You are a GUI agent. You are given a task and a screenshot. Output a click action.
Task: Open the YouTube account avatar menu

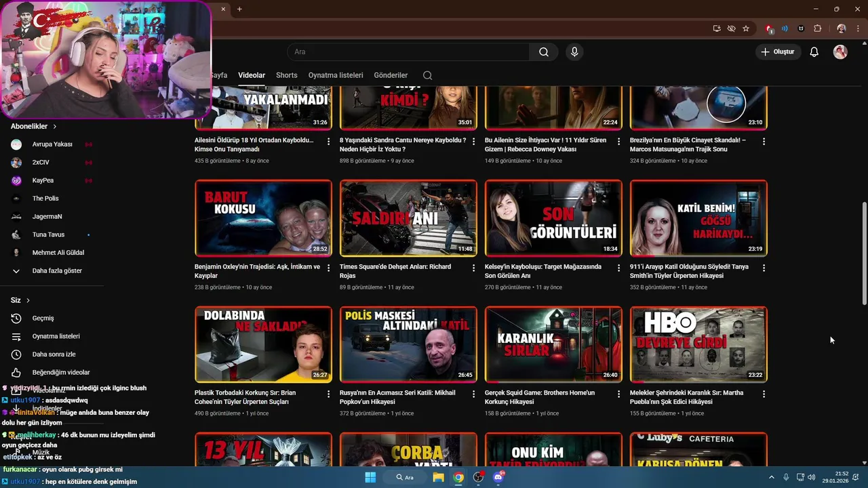point(840,52)
